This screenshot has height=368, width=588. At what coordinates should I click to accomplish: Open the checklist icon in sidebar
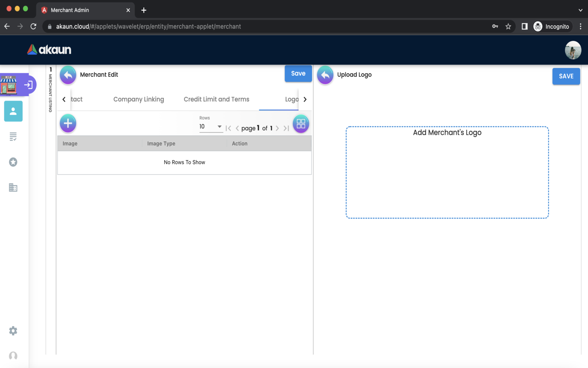(x=13, y=137)
